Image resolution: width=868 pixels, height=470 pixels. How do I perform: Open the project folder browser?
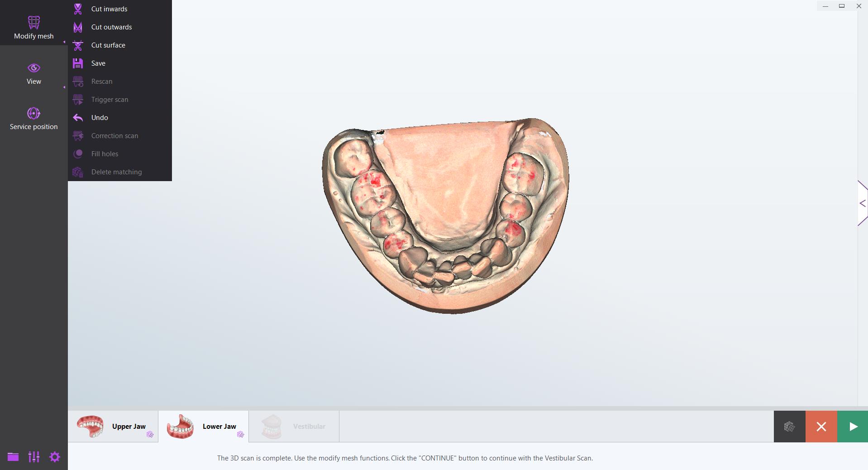pyautogui.click(x=13, y=457)
